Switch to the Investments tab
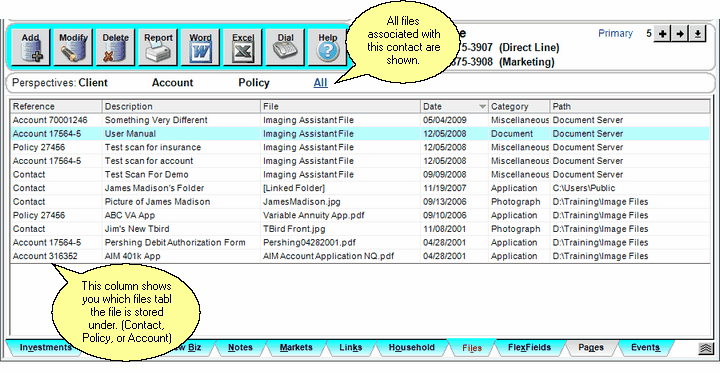The image size is (720, 373). click(x=45, y=347)
